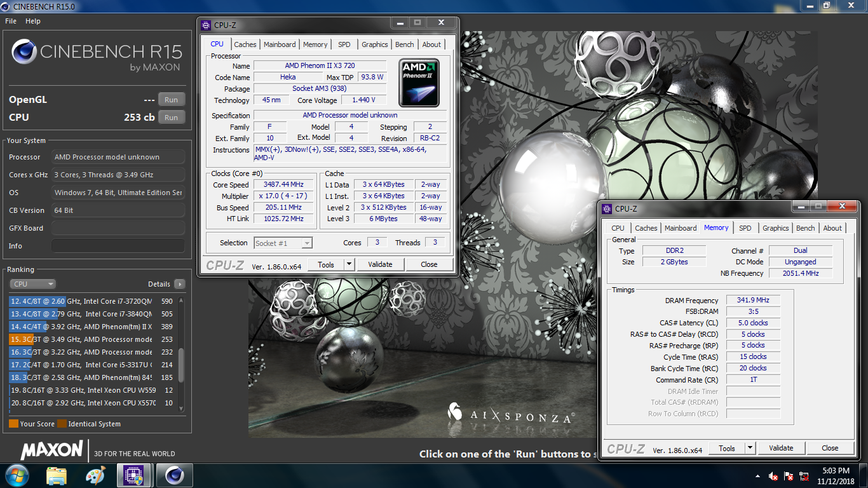Click the Tools button in CPU-Z CPU window
The height and width of the screenshot is (488, 868).
(326, 264)
